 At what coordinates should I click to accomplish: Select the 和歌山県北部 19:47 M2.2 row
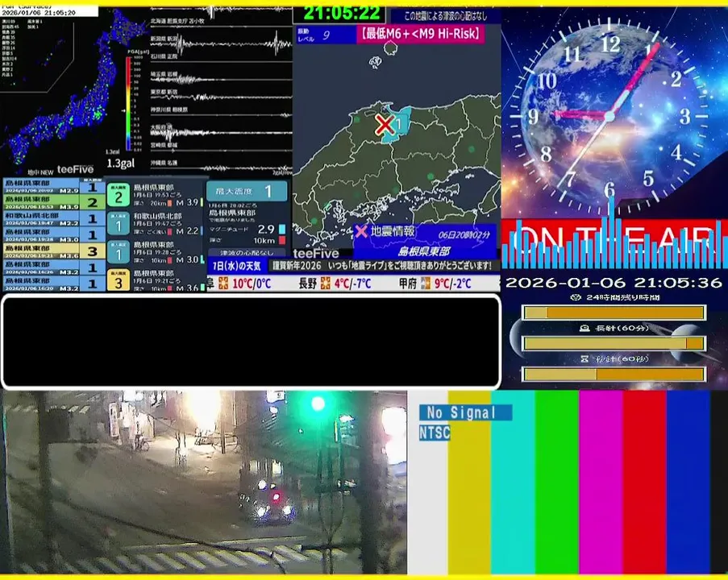[x=54, y=218]
